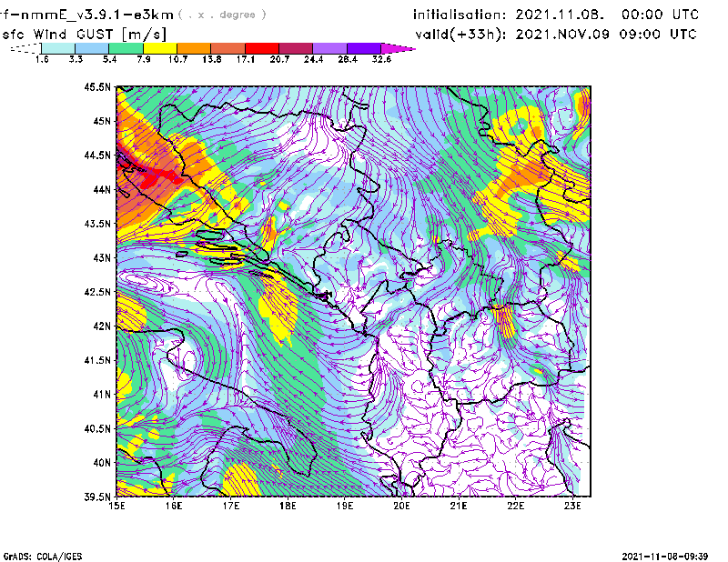This screenshot has width=728, height=562.
Task: Click the 17E longitude label
Action: point(231,506)
